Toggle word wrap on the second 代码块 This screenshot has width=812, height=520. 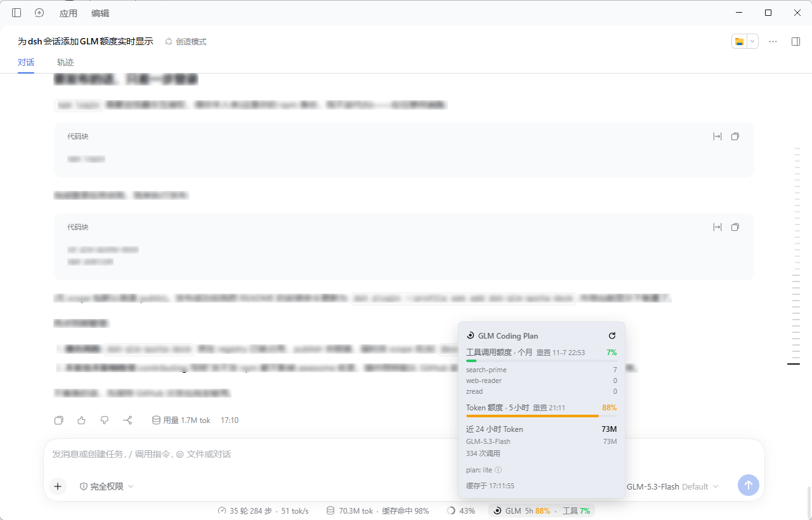[x=717, y=227]
